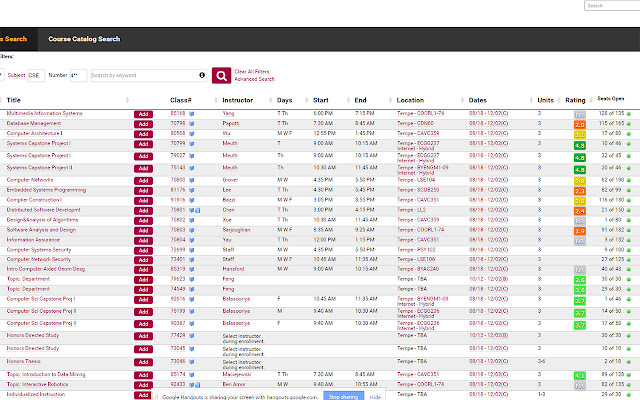640x400 pixels.
Task: Click the 4.8 rating badge for class 70799
Action: point(580,146)
